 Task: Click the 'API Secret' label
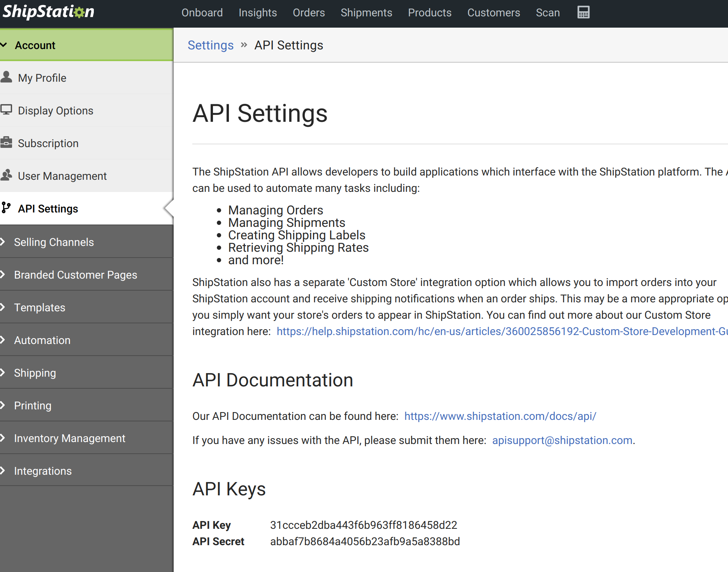click(218, 541)
